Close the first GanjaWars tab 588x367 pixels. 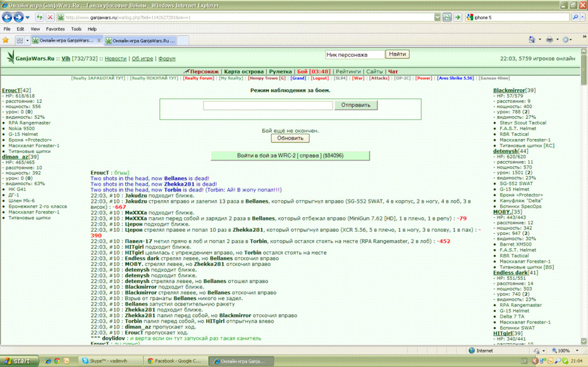coord(99,40)
